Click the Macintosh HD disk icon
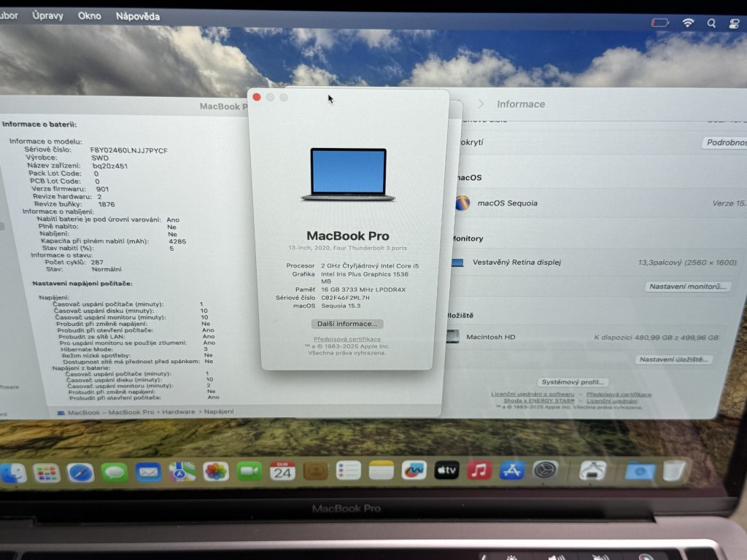The height and width of the screenshot is (560, 747). point(452,337)
